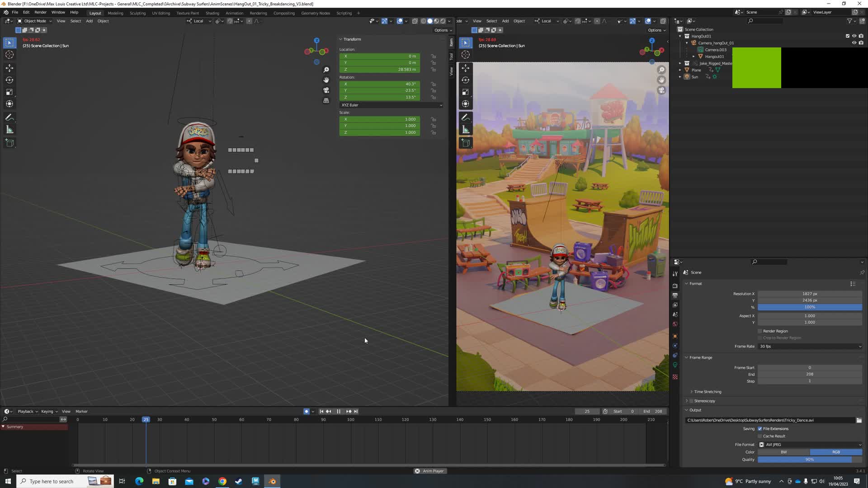Select the Add Cube tool in left viewport
Image resolution: width=868 pixels, height=488 pixels.
click(9, 143)
